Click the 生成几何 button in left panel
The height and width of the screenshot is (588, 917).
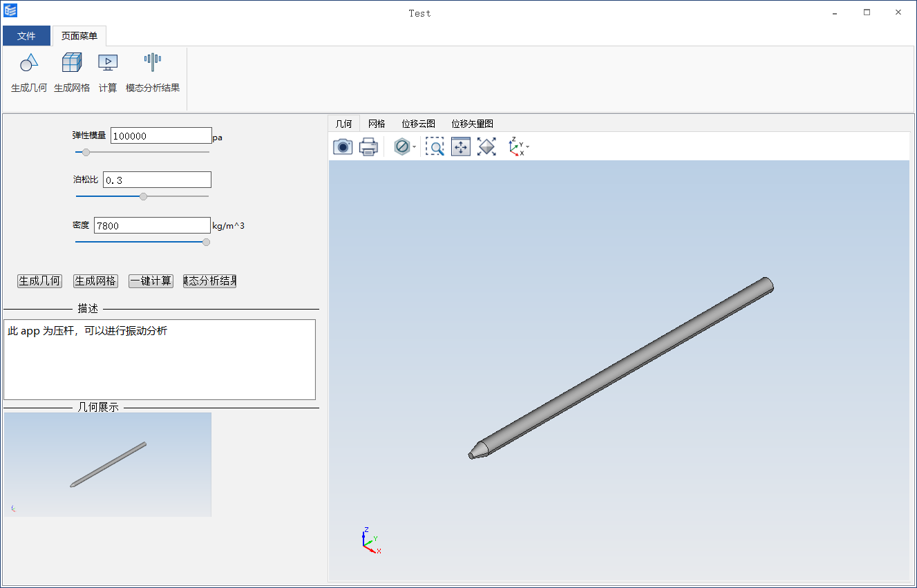[x=39, y=281]
